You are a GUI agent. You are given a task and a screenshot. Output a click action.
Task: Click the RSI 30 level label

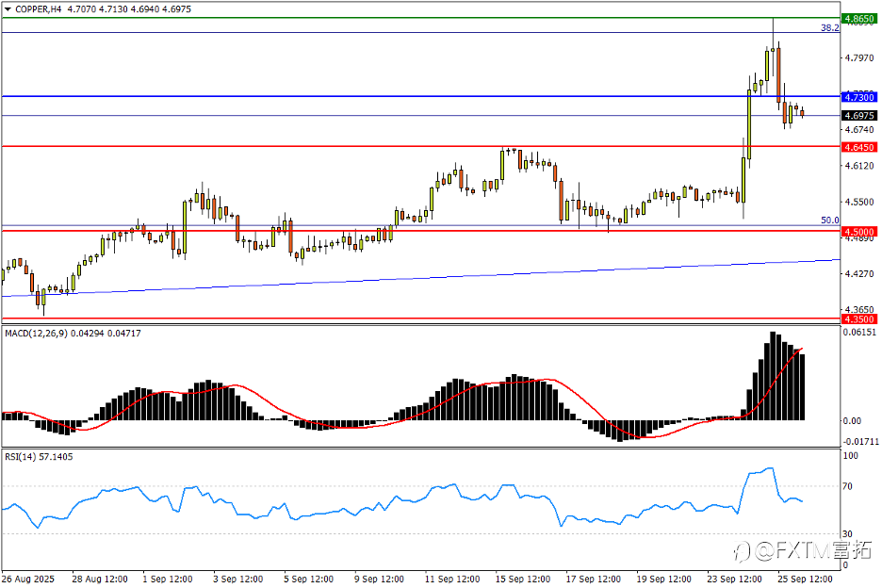pos(847,533)
